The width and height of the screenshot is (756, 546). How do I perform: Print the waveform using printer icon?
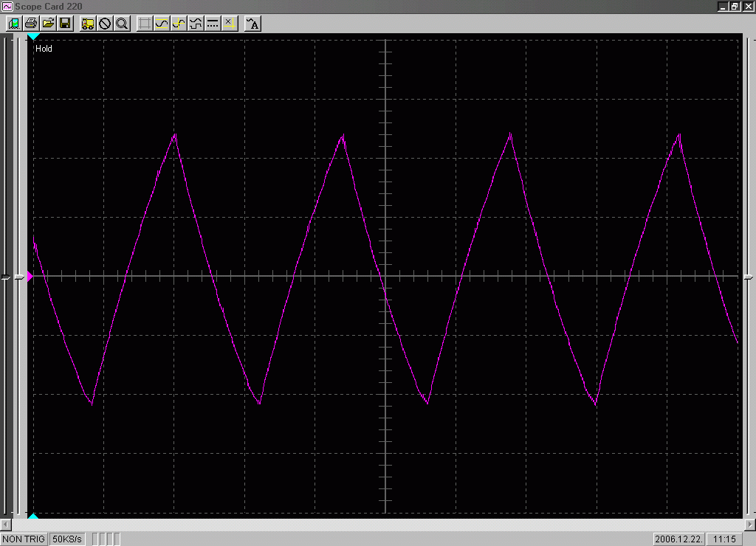click(31, 23)
